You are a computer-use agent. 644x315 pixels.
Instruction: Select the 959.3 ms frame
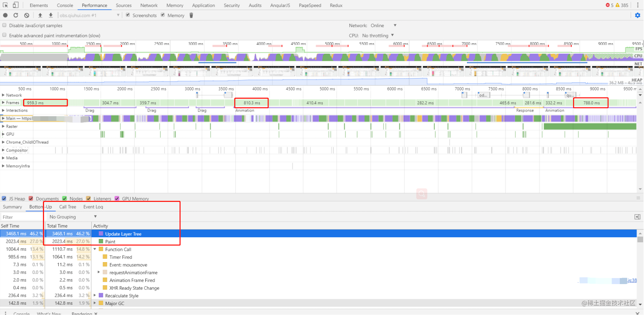[45, 103]
